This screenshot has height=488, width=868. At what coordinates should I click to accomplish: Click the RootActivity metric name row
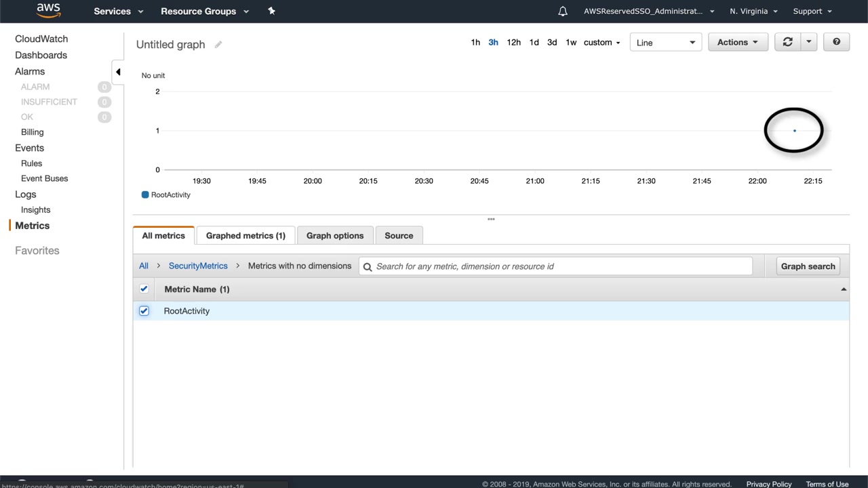491,311
